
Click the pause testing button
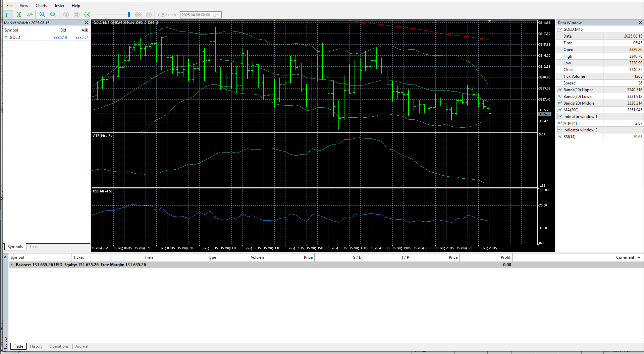click(x=66, y=15)
